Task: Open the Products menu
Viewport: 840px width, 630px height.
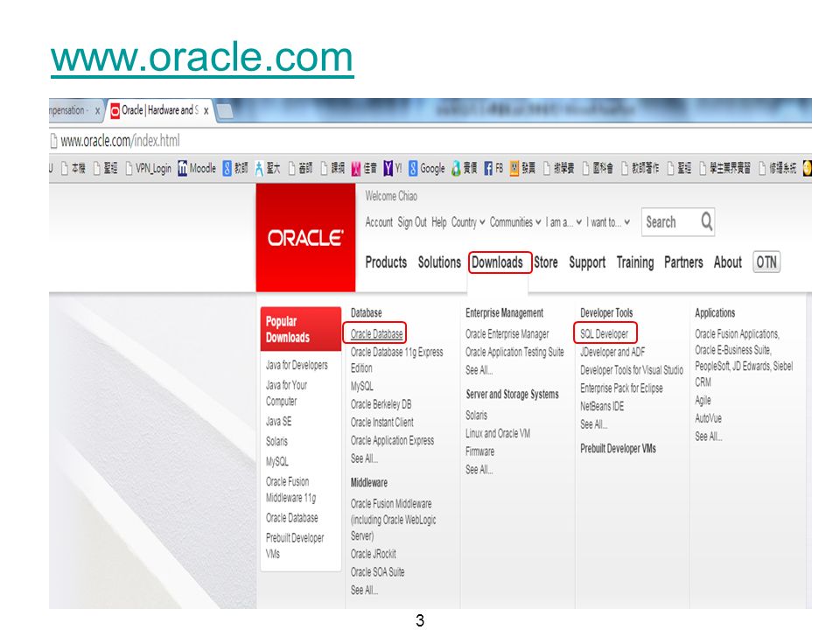Action: [386, 262]
